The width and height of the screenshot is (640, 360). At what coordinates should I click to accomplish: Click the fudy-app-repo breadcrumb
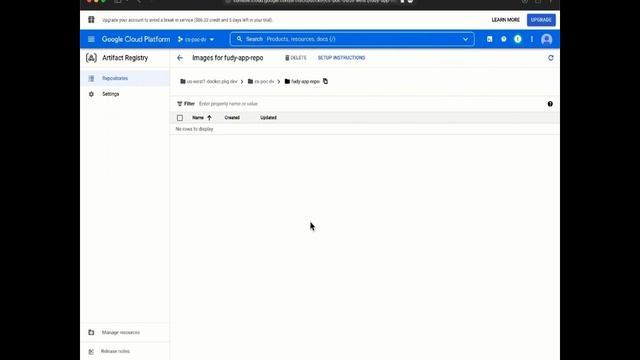302,82
